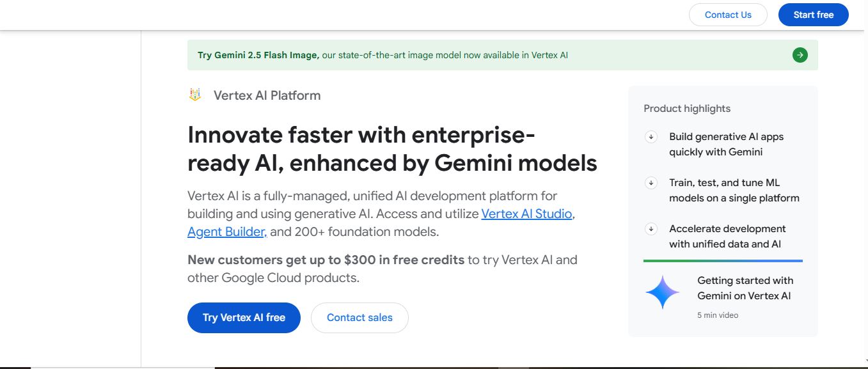
Task: Open the Vertex AI Studio link
Action: tap(526, 214)
